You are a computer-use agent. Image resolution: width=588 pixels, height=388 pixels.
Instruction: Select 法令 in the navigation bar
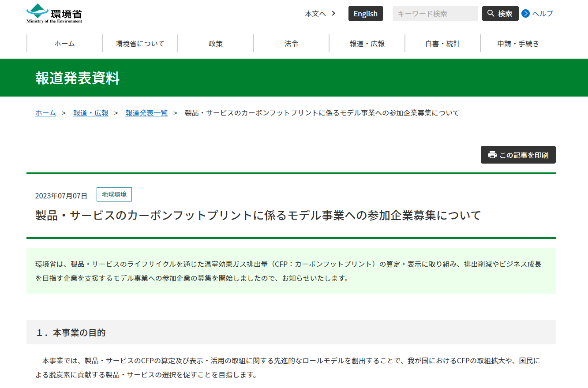[x=291, y=44]
